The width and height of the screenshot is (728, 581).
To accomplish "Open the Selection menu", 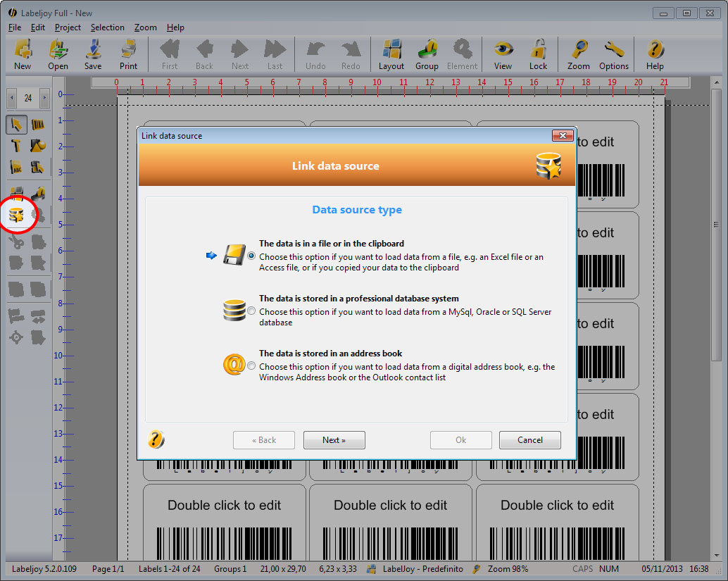I will 108,27.
